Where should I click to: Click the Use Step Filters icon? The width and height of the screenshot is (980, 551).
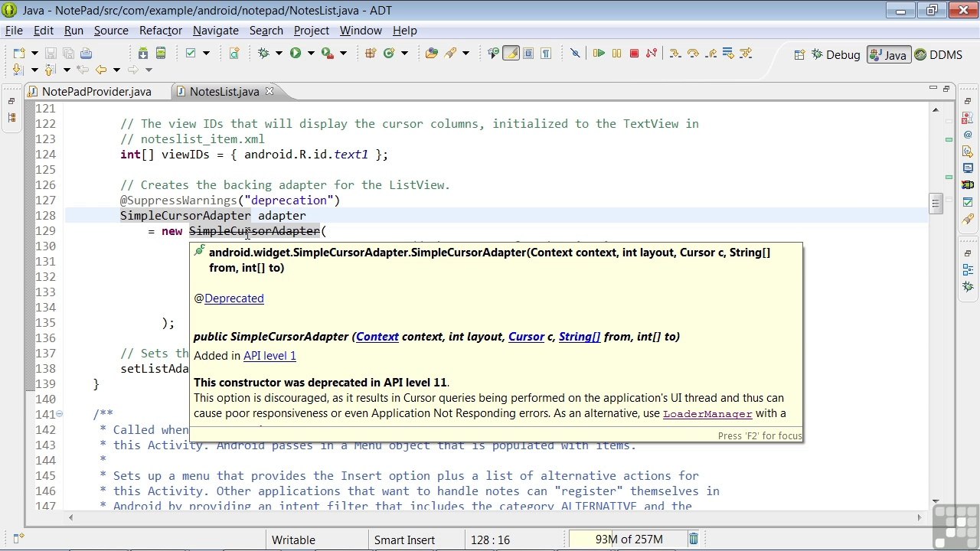tap(746, 53)
